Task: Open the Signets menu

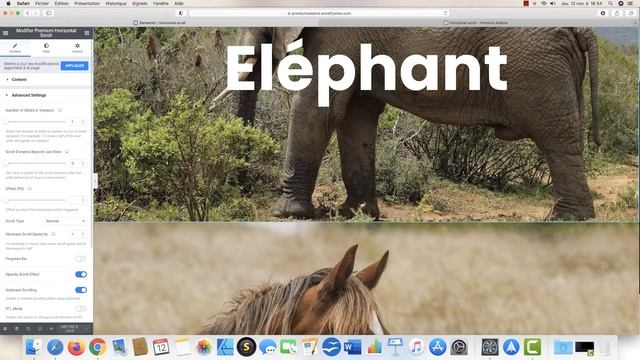Action: point(140,3)
